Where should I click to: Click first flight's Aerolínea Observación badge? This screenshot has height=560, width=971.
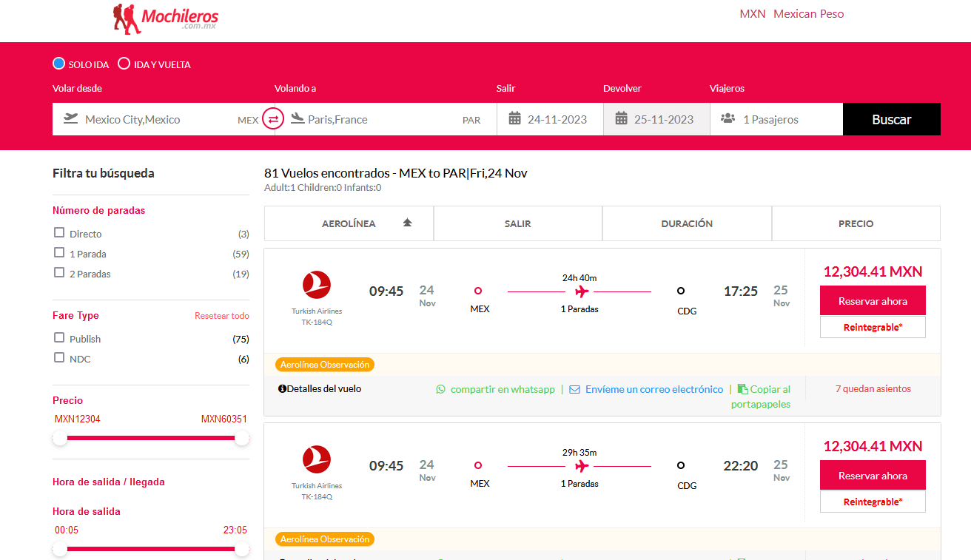[325, 365]
